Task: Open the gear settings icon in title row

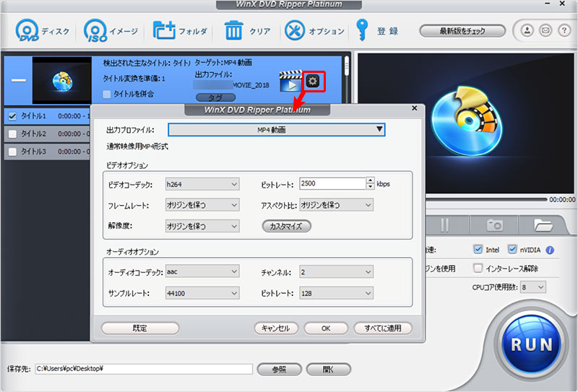Action: pos(313,81)
